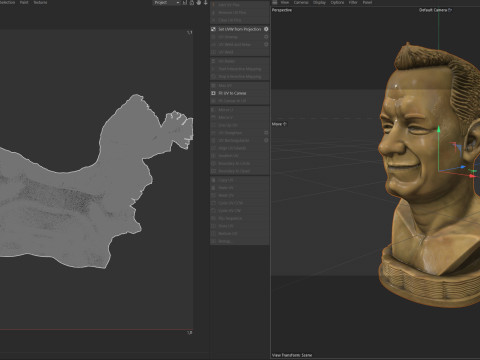Click the View Transform: Scene status text
The height and width of the screenshot is (360, 480).
[292, 355]
